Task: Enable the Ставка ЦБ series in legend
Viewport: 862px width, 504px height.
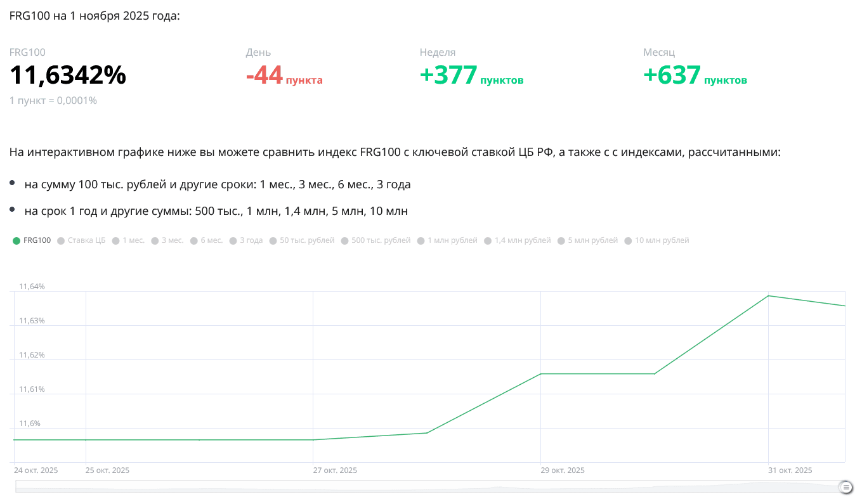Action: (86, 240)
